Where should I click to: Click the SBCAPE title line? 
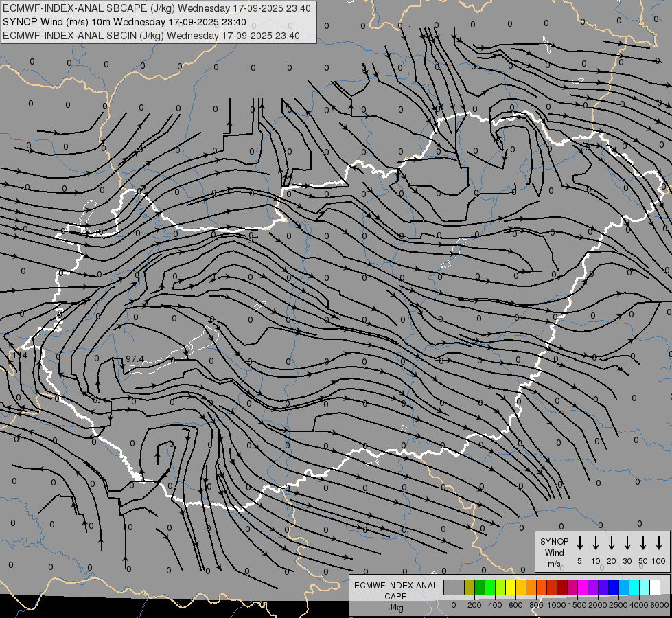(x=157, y=8)
